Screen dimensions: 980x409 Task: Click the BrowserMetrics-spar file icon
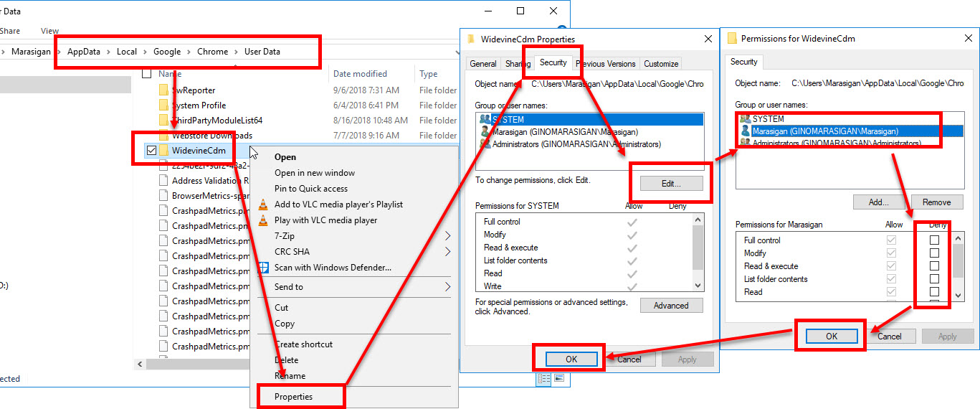[163, 196]
